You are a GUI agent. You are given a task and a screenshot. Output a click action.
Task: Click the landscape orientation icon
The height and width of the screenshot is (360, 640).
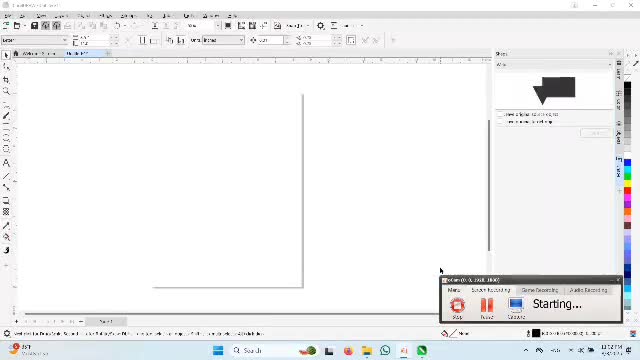pos(154,40)
